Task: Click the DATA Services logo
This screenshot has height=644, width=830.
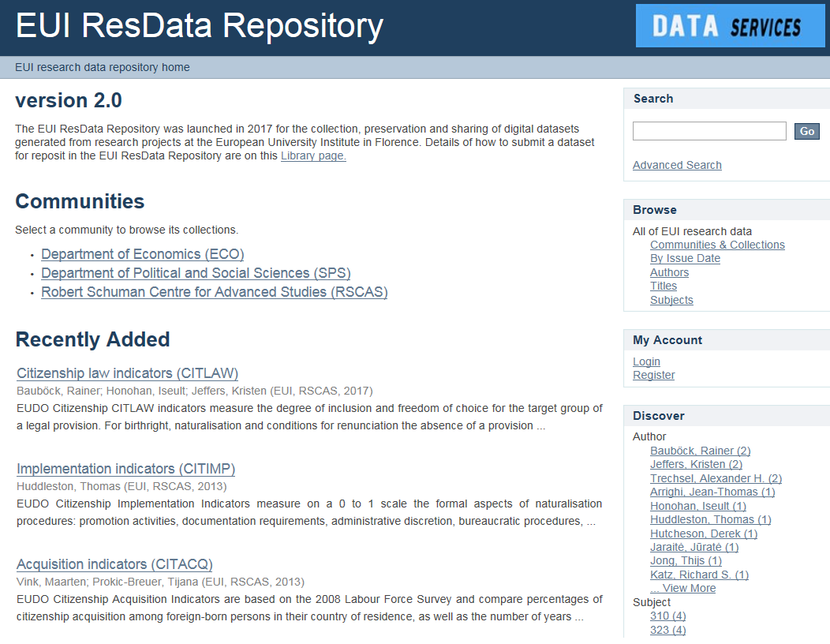Action: (x=729, y=25)
